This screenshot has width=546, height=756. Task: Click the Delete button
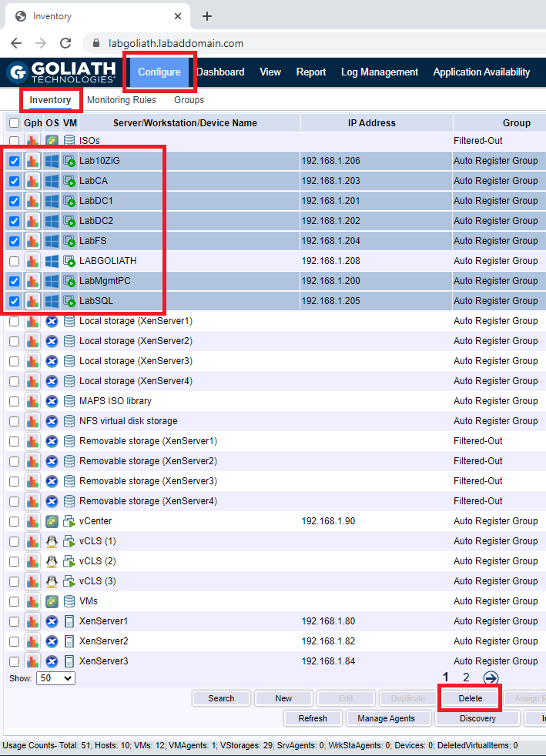470,698
